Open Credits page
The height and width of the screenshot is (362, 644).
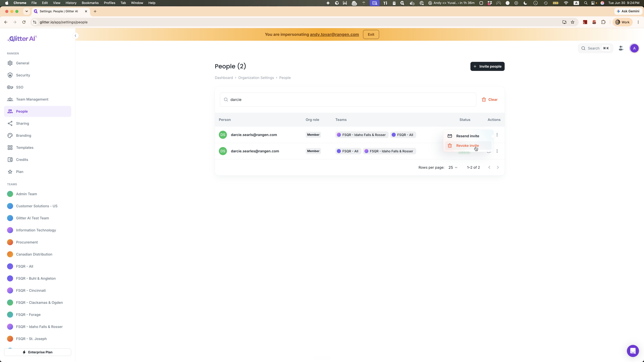(37, 160)
